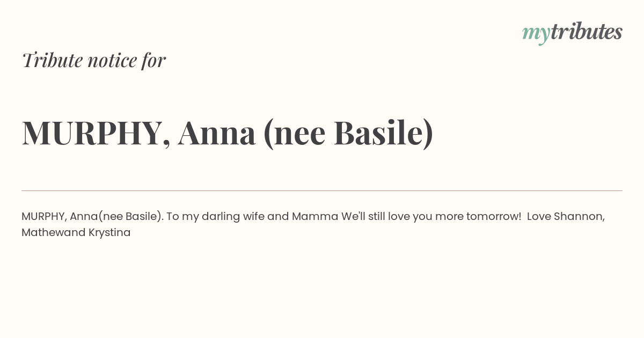Click the word "Anna" in the large title
Screen dimensions: 644x338
pos(217,133)
